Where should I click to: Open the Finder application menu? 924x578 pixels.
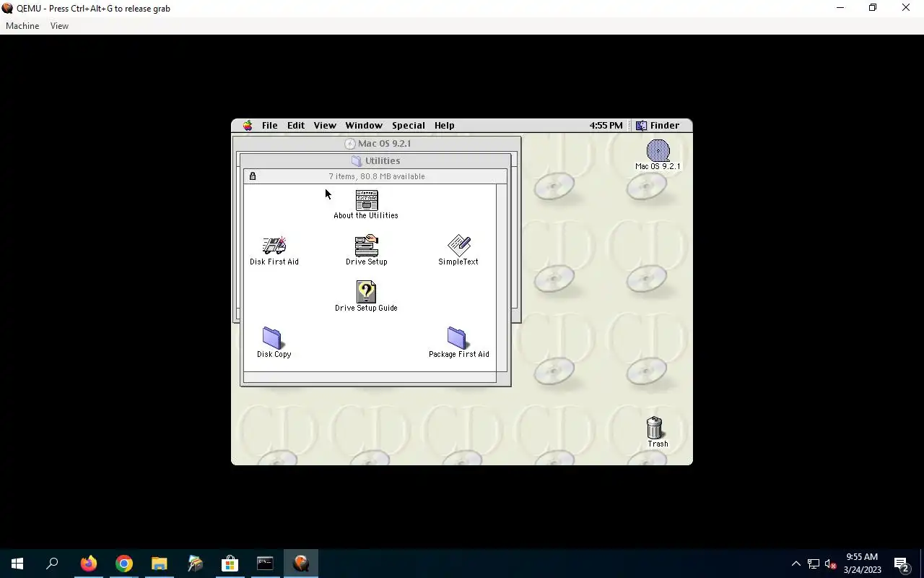[x=658, y=126]
